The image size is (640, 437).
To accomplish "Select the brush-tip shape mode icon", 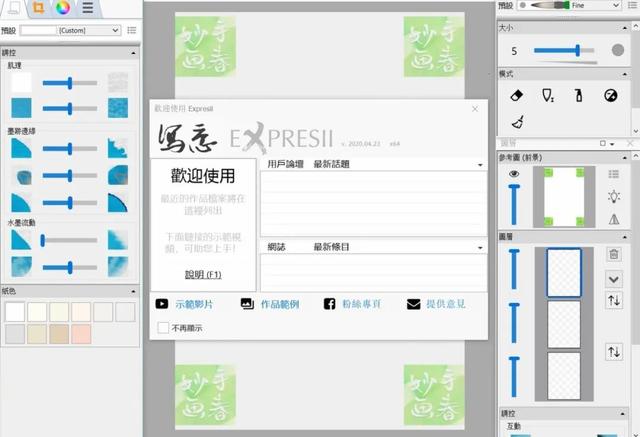I will [x=548, y=95].
